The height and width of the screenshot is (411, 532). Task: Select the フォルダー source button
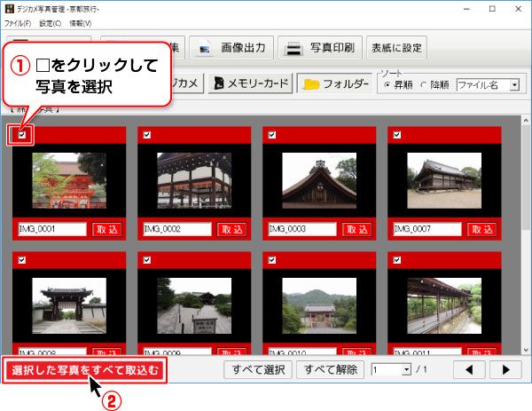pos(335,83)
